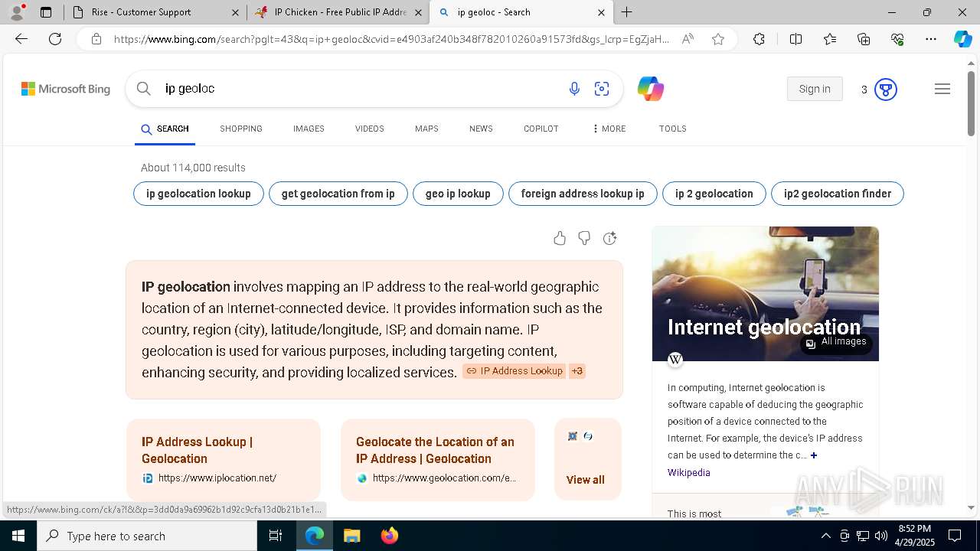Show hidden system tray icons chevron
The image size is (980, 551).
pos(825,536)
